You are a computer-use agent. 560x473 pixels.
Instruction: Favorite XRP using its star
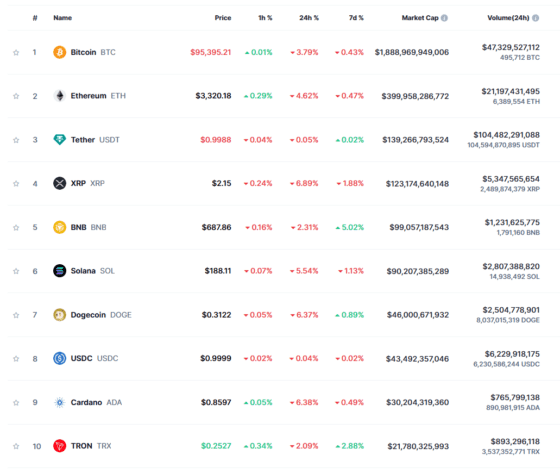16,184
